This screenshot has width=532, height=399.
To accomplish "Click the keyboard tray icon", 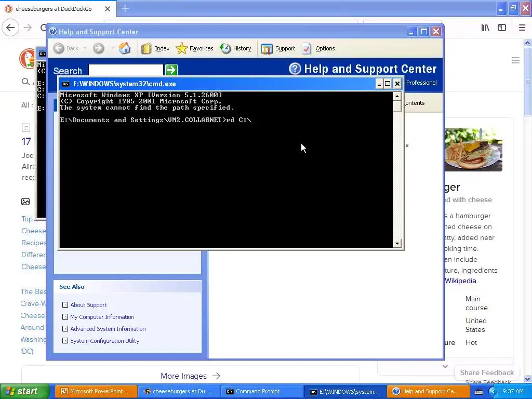I will coord(478,392).
